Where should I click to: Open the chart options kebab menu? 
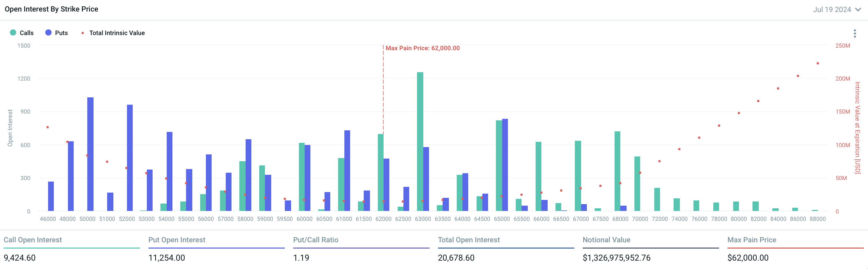[x=854, y=33]
